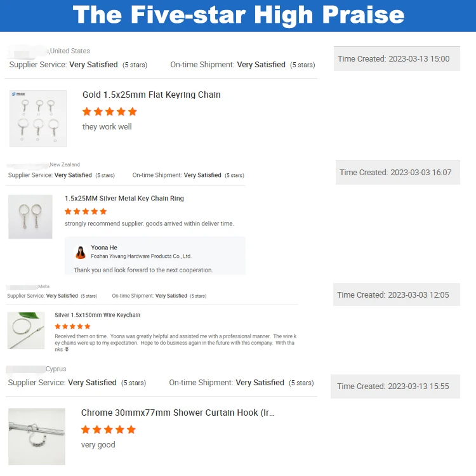
Task: Expand the full Wire Keychain review text
Action: (67, 350)
